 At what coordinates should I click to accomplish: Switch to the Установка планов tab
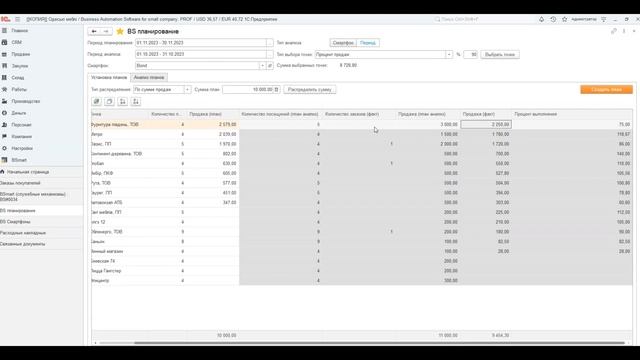point(109,78)
